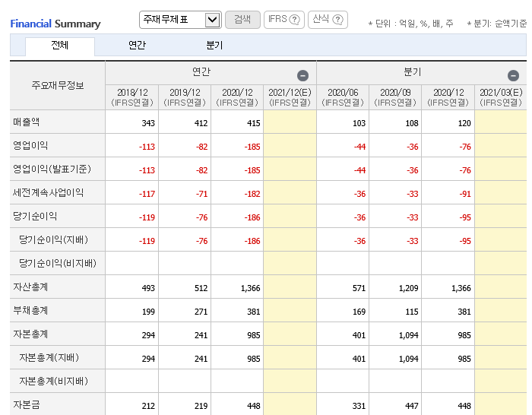The image size is (532, 415).
Task: Select the 2018/12 annual column header
Action: (x=132, y=97)
